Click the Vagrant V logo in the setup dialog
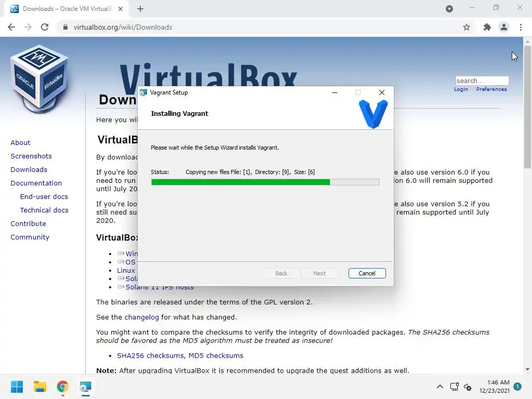 point(373,114)
